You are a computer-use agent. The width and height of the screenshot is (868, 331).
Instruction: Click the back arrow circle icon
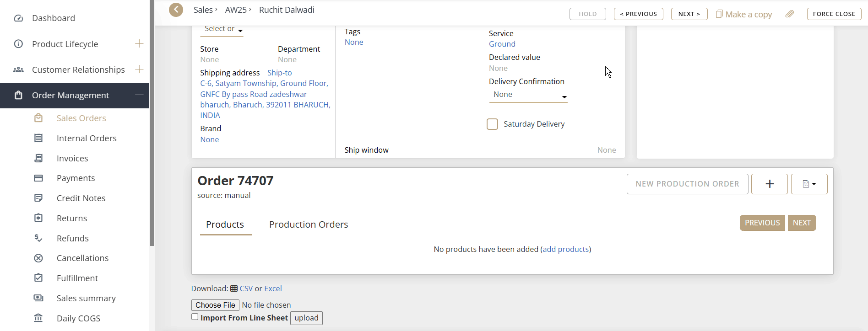point(176,10)
